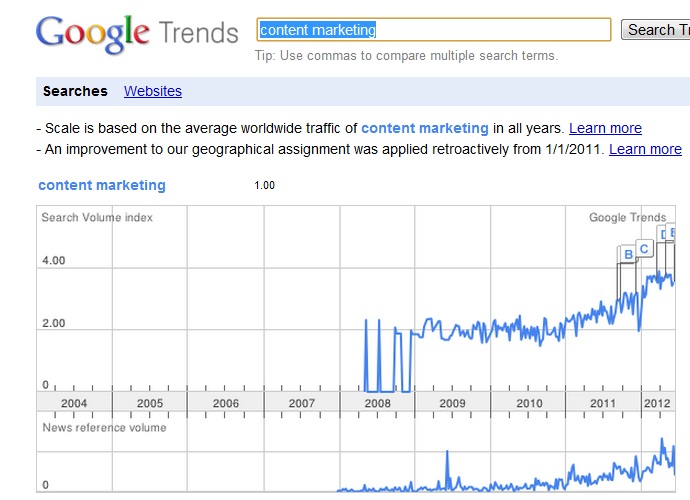Click the 2011 year label
Image resolution: width=690 pixels, height=500 pixels.
tap(603, 403)
